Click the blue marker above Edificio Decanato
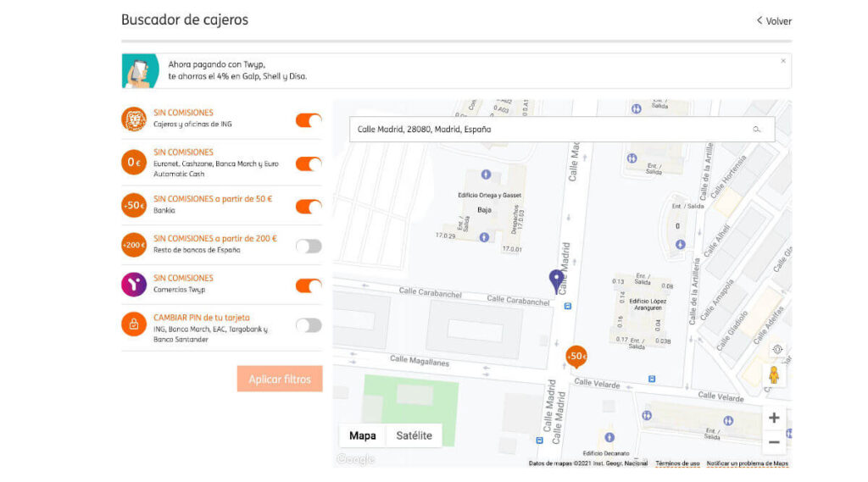Image resolution: width=868 pixels, height=482 pixels. (609, 437)
